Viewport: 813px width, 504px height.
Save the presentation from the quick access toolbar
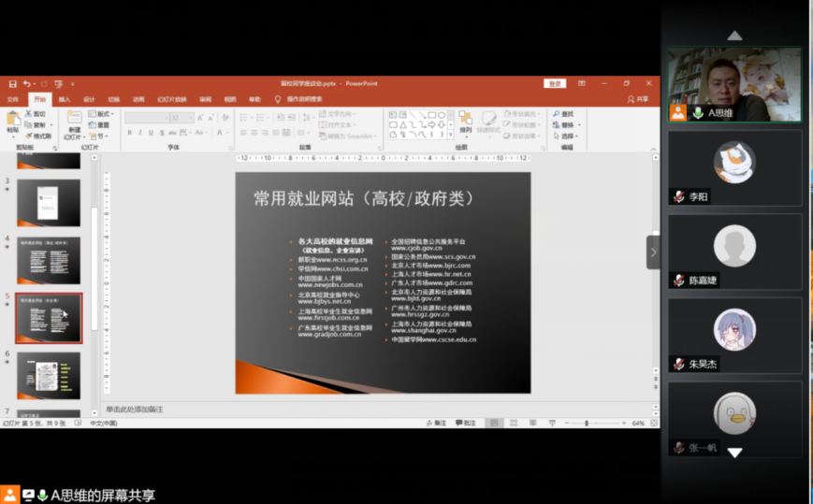pyautogui.click(x=12, y=84)
